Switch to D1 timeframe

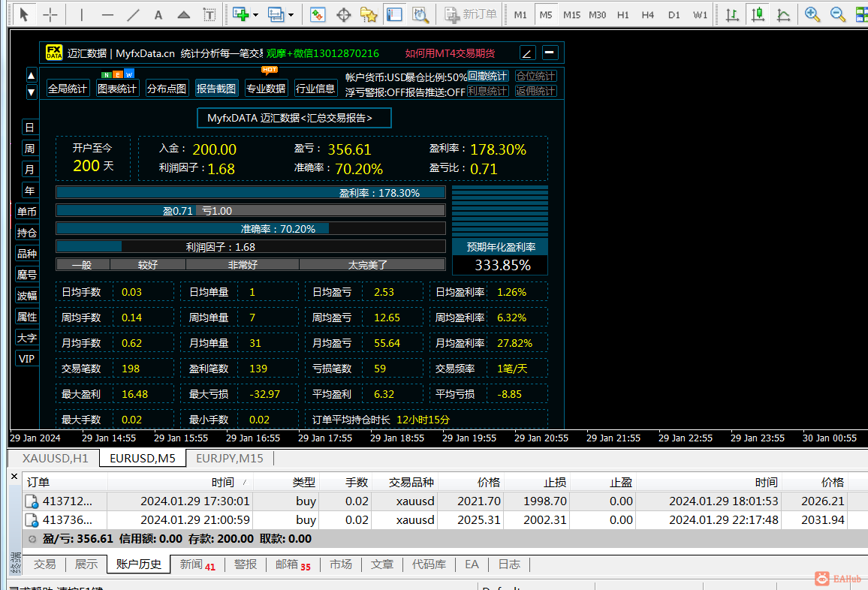point(674,15)
